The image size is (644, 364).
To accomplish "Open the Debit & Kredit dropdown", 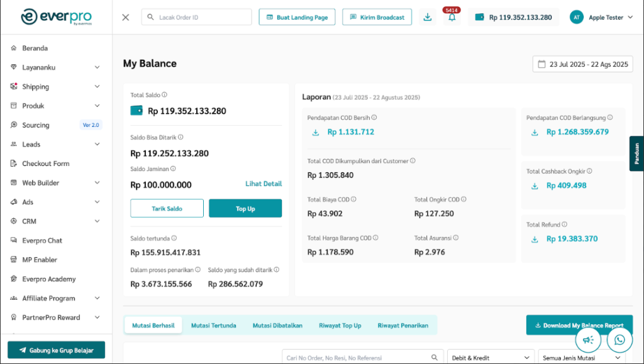I will click(x=489, y=358).
